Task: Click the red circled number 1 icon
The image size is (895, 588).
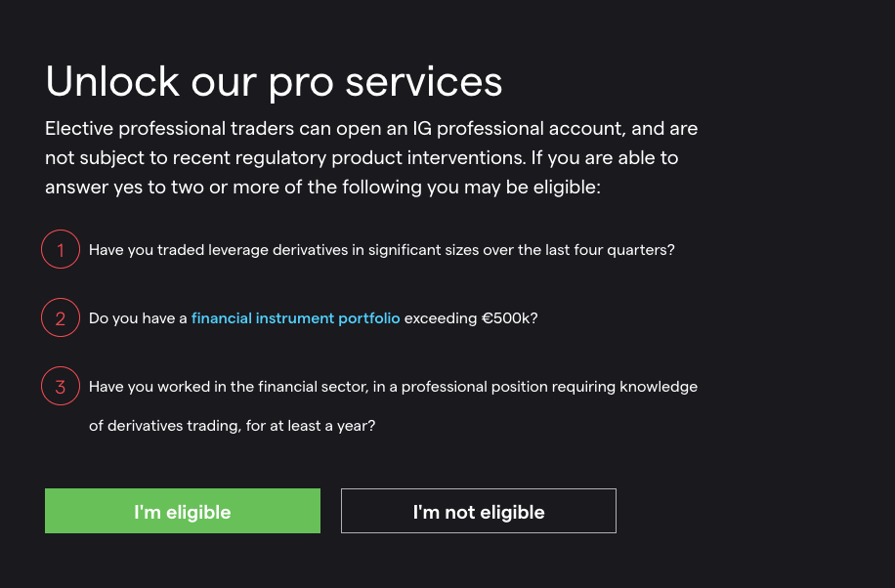Action: 61,249
